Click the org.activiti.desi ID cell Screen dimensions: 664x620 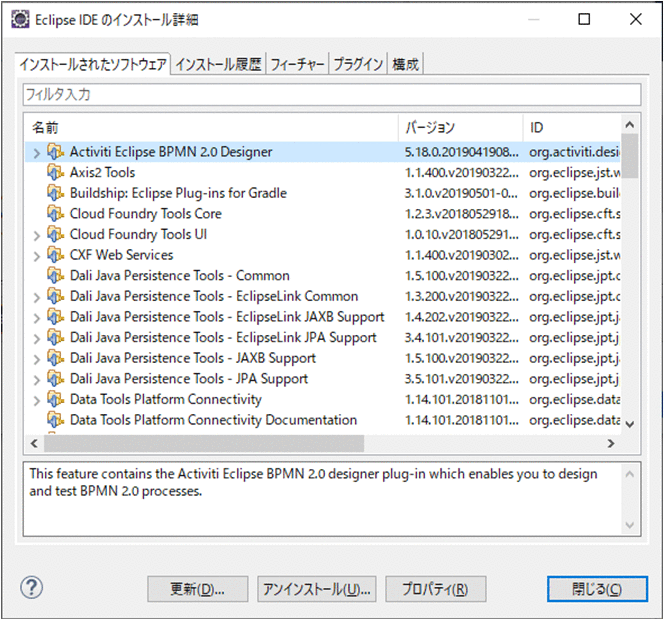(x=575, y=152)
